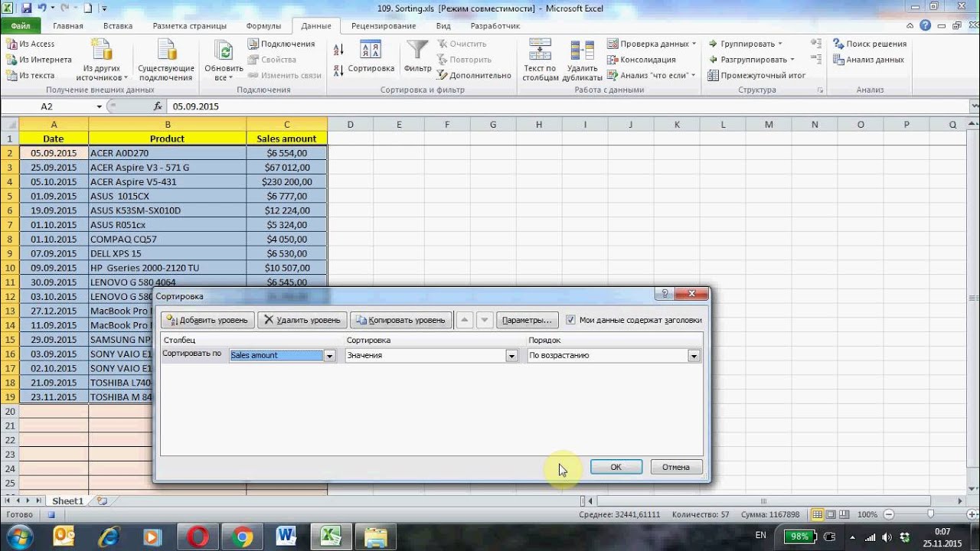Switch to the Рецензирование tab
The width and height of the screenshot is (980, 551).
pyautogui.click(x=383, y=25)
